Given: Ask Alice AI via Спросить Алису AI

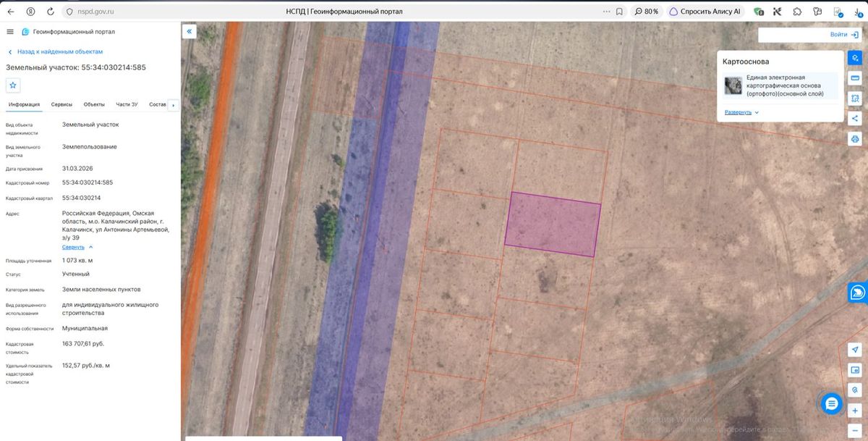Looking at the screenshot, I should 705,12.
